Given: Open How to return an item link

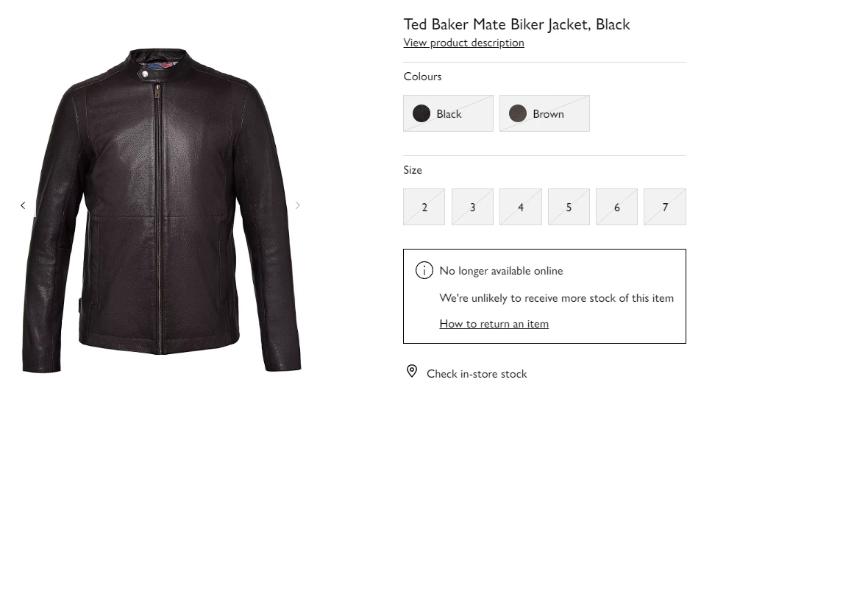Looking at the screenshot, I should tap(494, 324).
